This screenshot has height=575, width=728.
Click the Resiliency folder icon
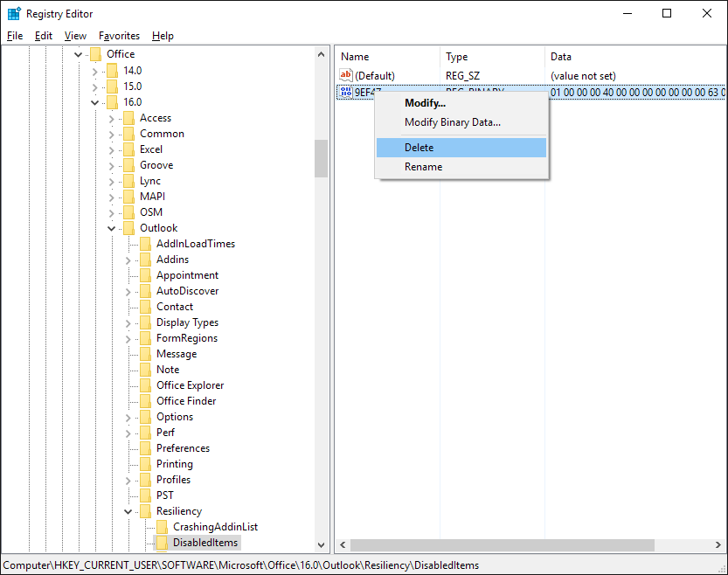pyautogui.click(x=145, y=511)
